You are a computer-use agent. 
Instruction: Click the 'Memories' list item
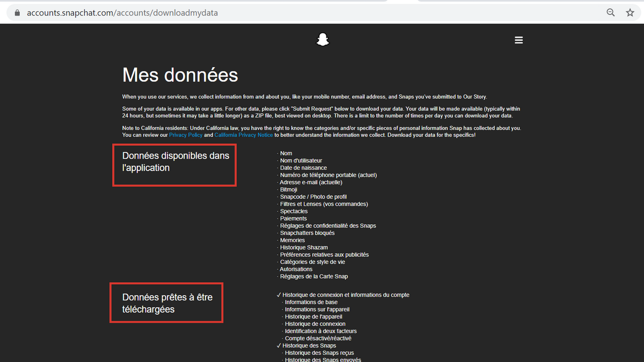pos(292,240)
